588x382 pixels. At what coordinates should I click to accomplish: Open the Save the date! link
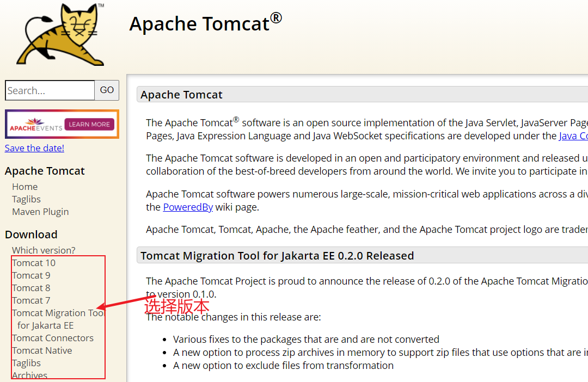(34, 148)
